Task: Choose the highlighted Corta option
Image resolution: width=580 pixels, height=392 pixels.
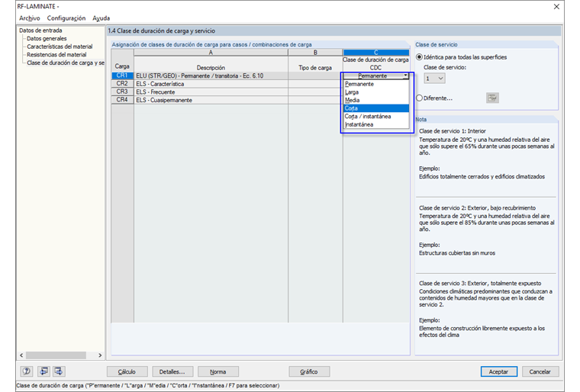Action: 375,108
